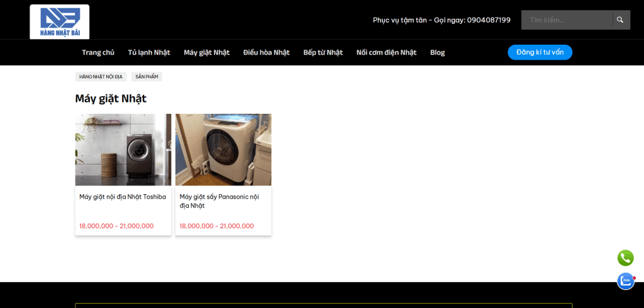
Task: Open Máy giặt sấy Panasonic nội địa title
Action: [x=219, y=201]
